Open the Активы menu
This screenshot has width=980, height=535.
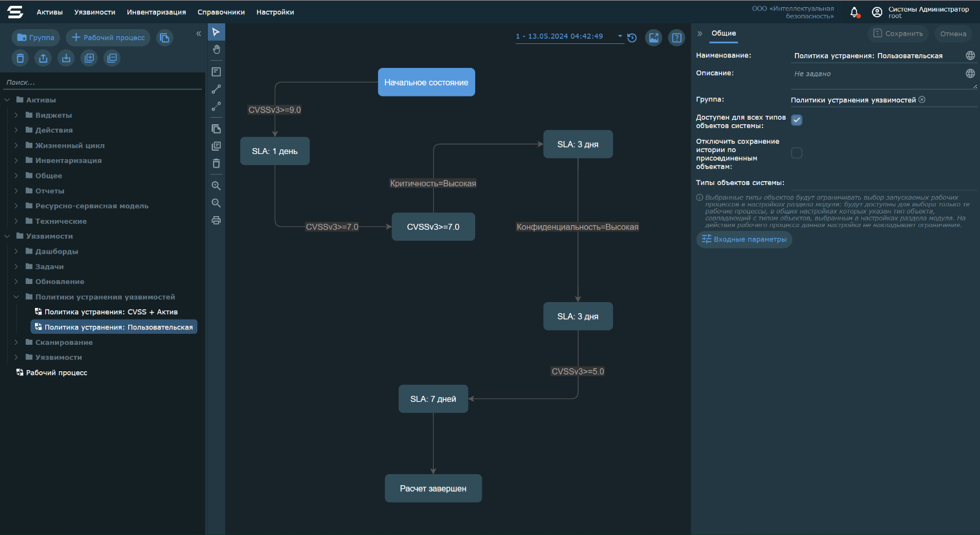(x=50, y=12)
